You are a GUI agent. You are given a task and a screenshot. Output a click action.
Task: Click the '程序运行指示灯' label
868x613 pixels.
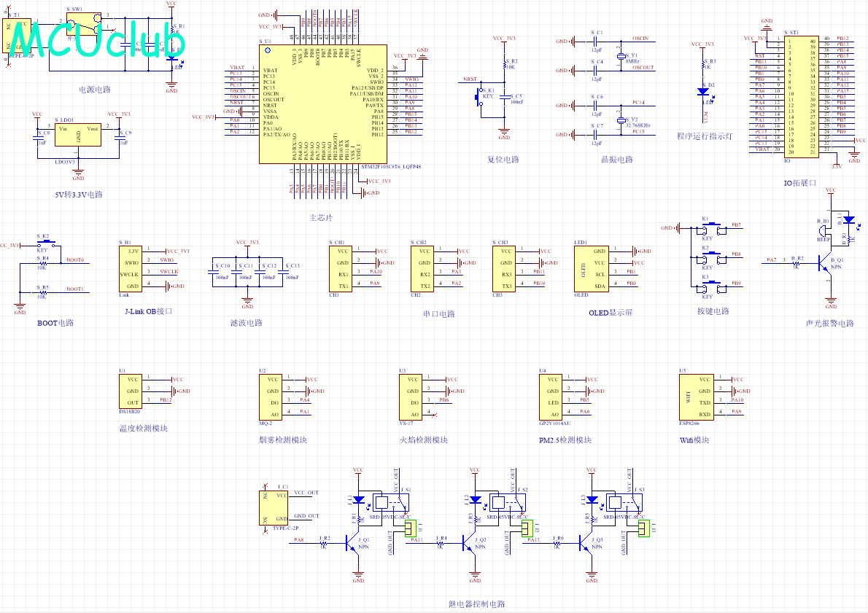coord(704,136)
